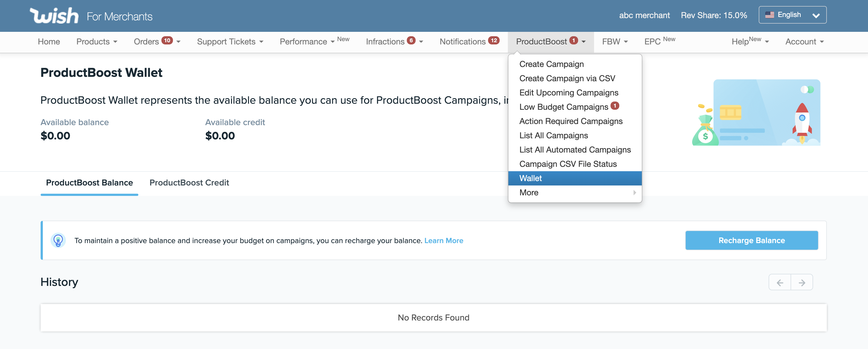Expand the Products menu
Screen dimensions: 868x349
pyautogui.click(x=97, y=42)
